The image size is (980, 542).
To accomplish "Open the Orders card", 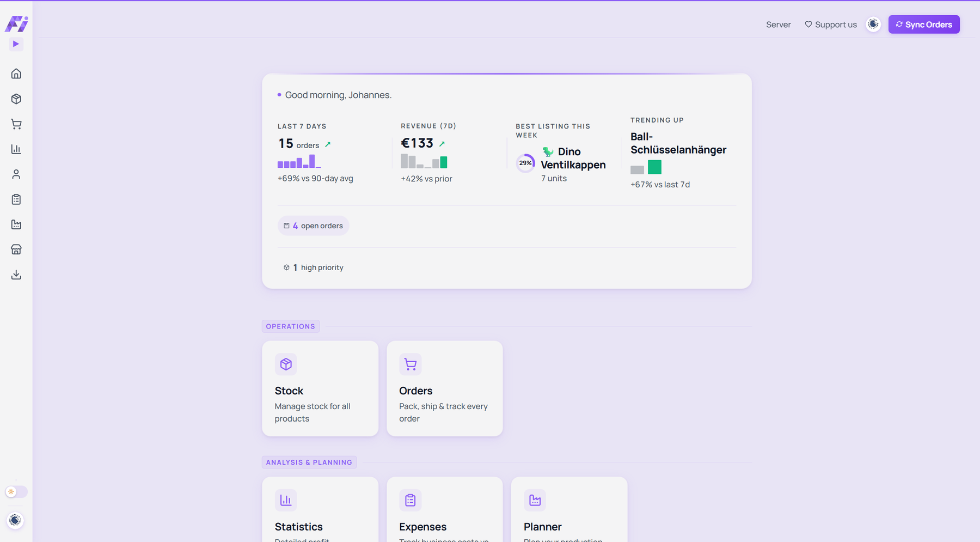I will click(445, 388).
